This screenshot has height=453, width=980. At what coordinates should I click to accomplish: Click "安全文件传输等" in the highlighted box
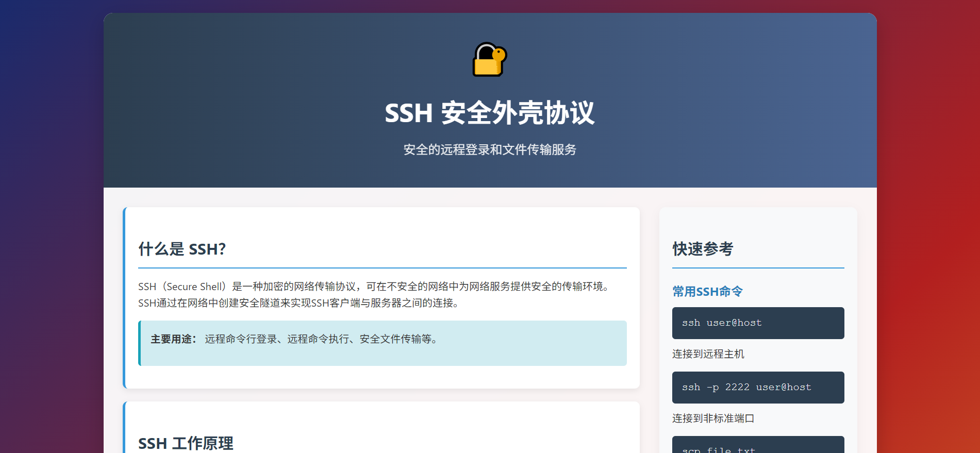(395, 339)
